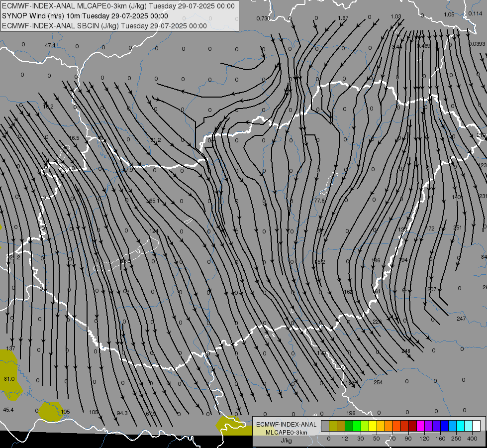487x448 pixels.
Task: Click the legend scale label 400
Action: pyautogui.click(x=472, y=439)
